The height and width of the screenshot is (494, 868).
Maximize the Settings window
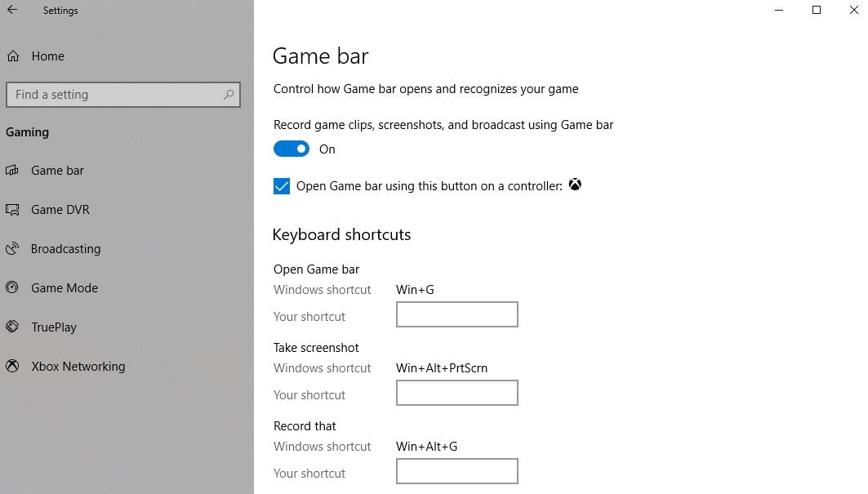[x=817, y=11]
